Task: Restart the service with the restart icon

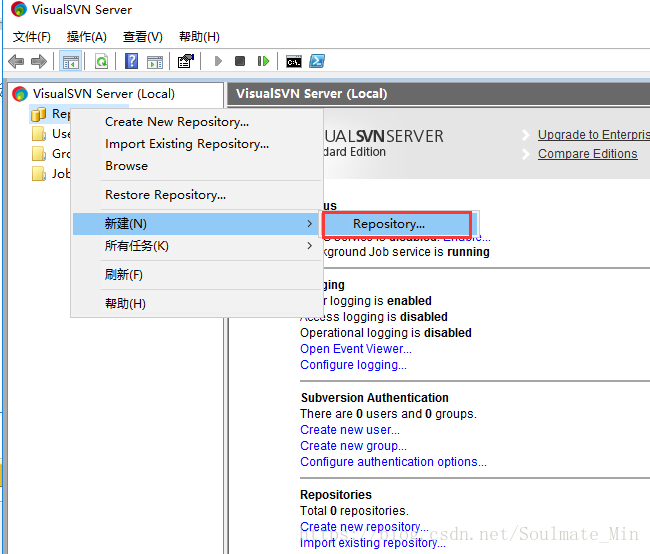Action: [263, 61]
